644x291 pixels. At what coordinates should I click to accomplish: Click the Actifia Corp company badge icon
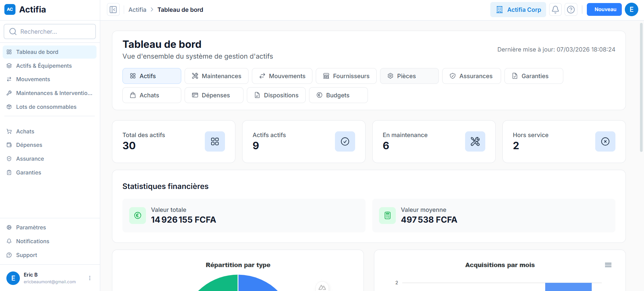(x=499, y=9)
